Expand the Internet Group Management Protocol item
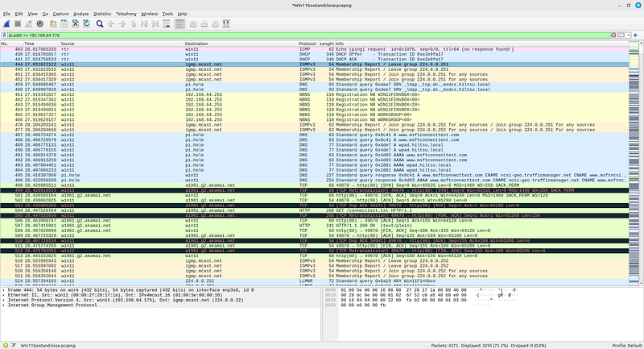Image resolution: width=644 pixels, height=349 pixels. click(4, 305)
